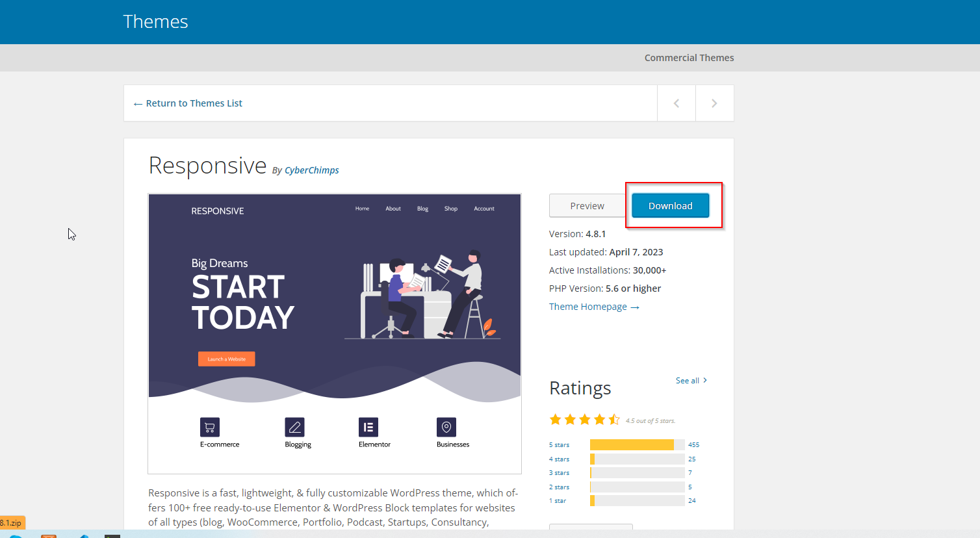Click the Responsive theme title
The height and width of the screenshot is (538, 980).
(208, 166)
